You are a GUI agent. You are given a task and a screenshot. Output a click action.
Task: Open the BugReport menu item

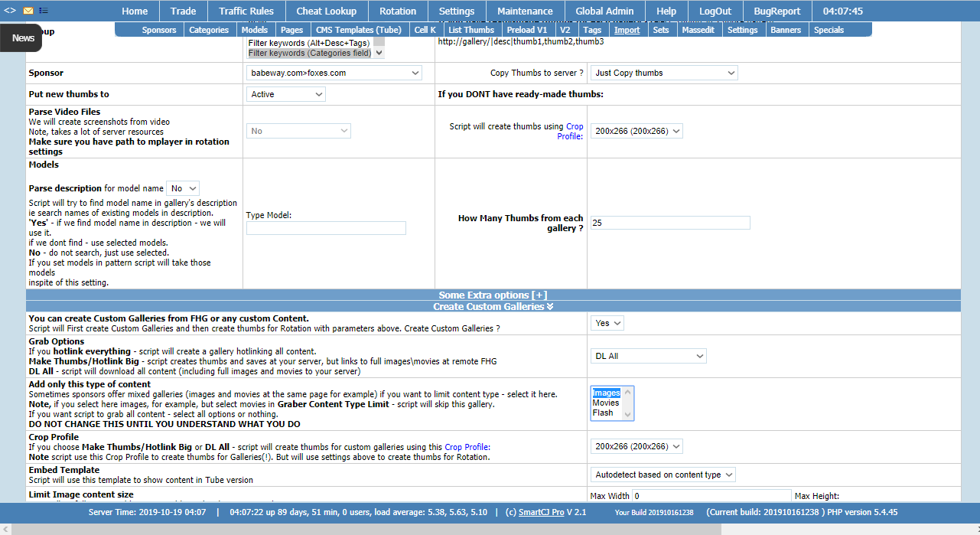click(x=777, y=11)
